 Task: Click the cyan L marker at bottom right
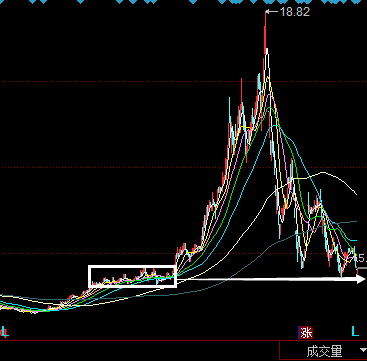click(x=355, y=331)
